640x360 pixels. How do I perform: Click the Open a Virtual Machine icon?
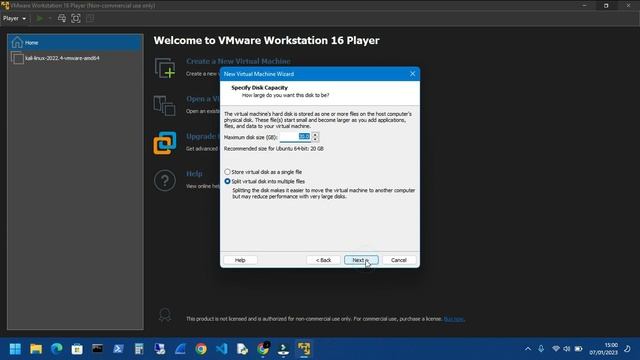165,106
